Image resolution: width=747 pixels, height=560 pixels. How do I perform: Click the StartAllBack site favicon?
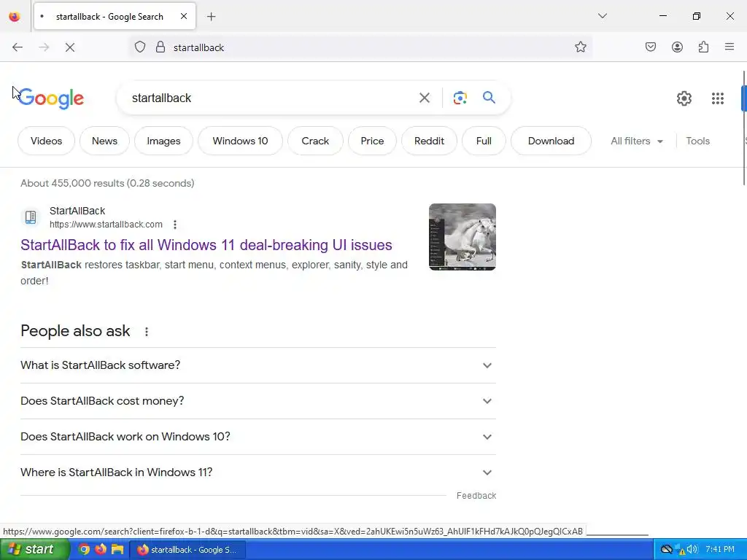[31, 217]
